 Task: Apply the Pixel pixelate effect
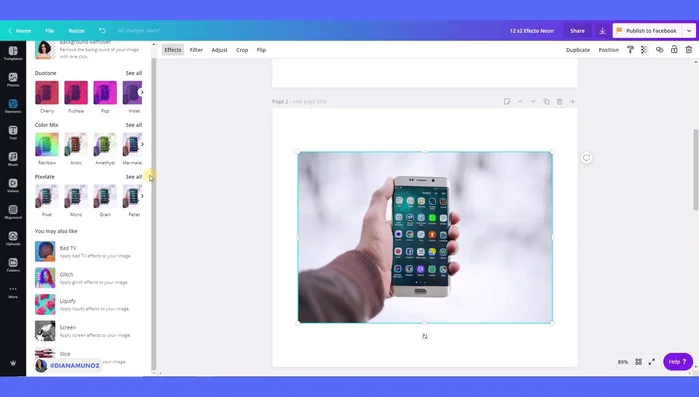[x=47, y=196]
